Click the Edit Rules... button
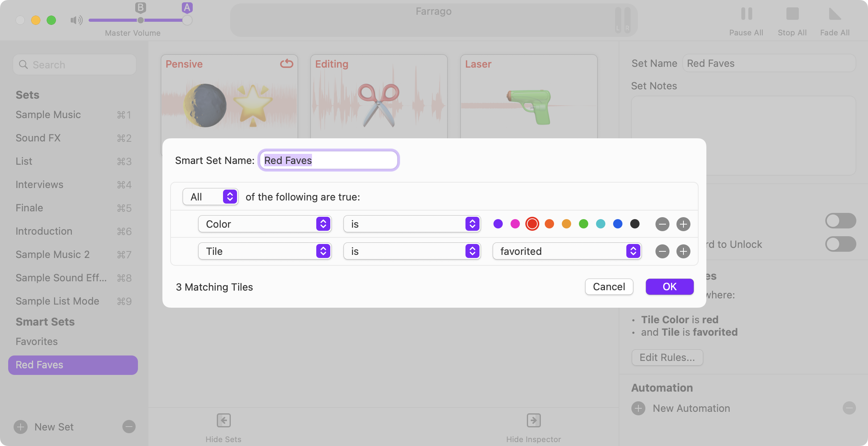Image resolution: width=868 pixels, height=446 pixels. click(667, 357)
